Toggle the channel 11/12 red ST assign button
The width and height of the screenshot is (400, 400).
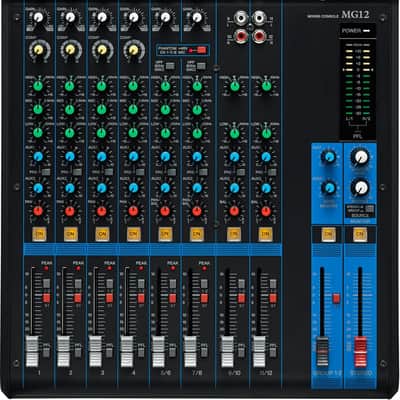point(273,298)
